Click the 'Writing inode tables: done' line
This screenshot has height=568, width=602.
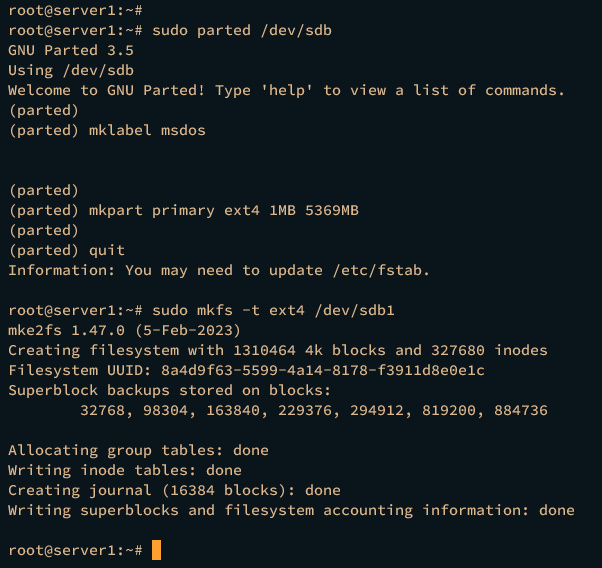click(125, 470)
